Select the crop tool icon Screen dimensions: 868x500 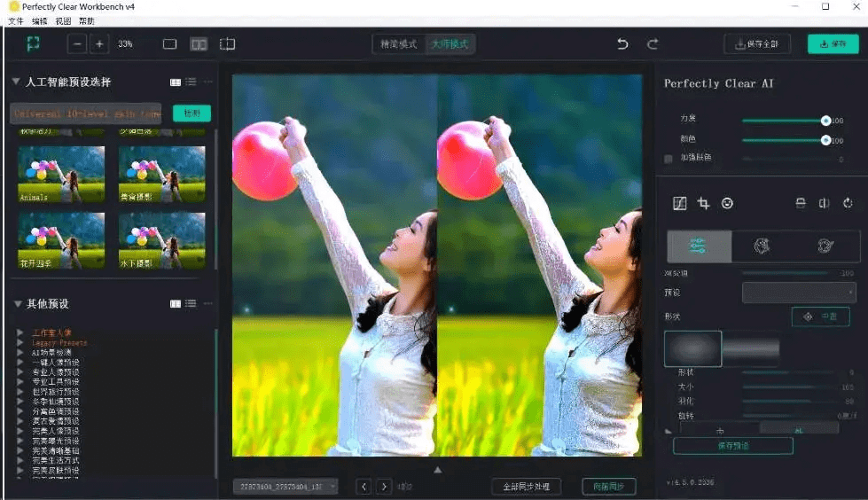pos(703,203)
